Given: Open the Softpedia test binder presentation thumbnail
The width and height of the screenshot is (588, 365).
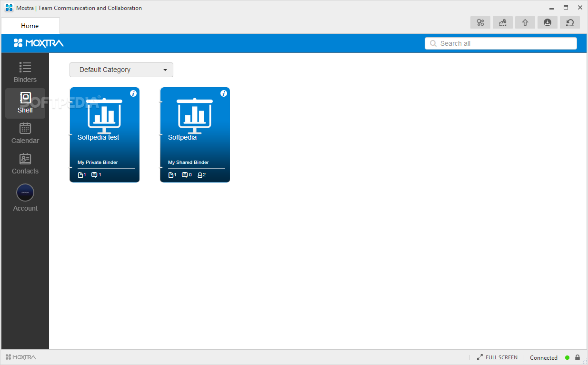Looking at the screenshot, I should pos(104,116).
